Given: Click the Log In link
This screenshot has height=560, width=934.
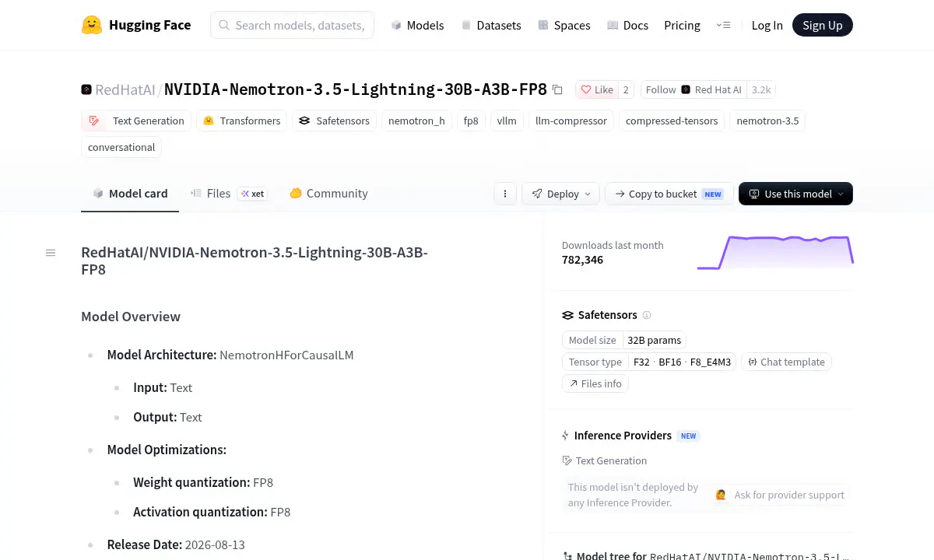Looking at the screenshot, I should (x=767, y=25).
